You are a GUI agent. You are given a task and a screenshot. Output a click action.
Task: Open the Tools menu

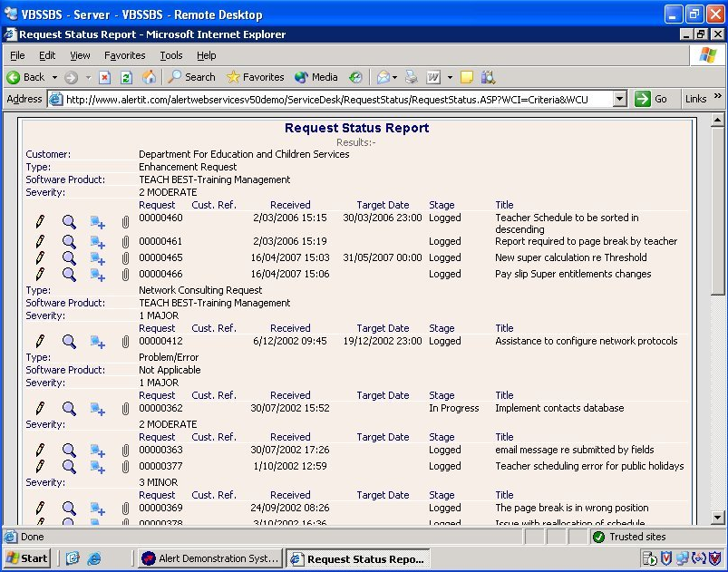point(171,55)
